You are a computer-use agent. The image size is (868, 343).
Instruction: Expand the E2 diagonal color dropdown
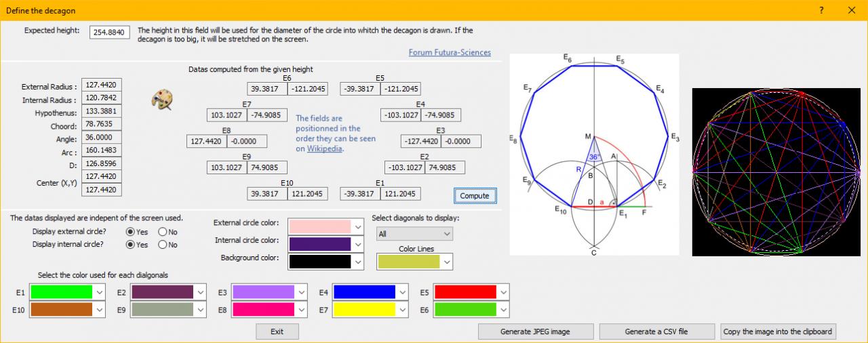pyautogui.click(x=200, y=292)
